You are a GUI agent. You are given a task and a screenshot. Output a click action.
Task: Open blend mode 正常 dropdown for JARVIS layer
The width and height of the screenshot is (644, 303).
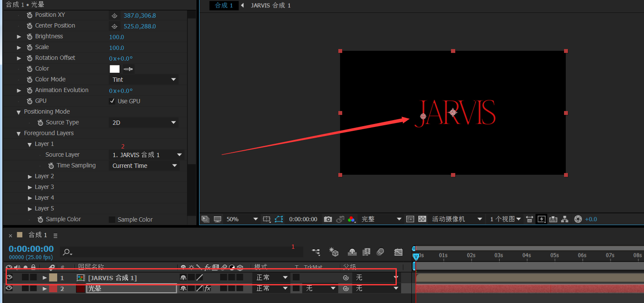pos(272,278)
